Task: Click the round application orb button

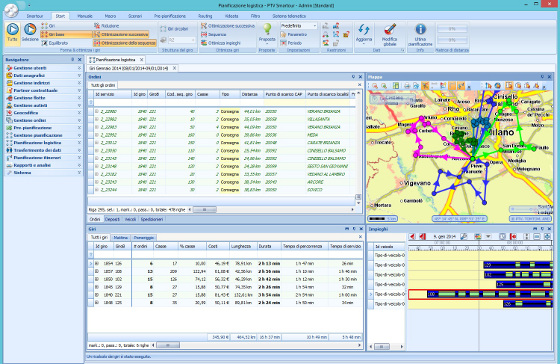Action: pyautogui.click(x=11, y=10)
